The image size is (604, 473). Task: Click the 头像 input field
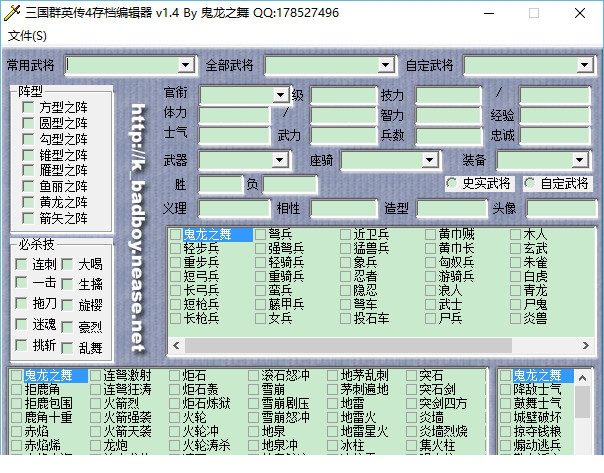(x=561, y=208)
